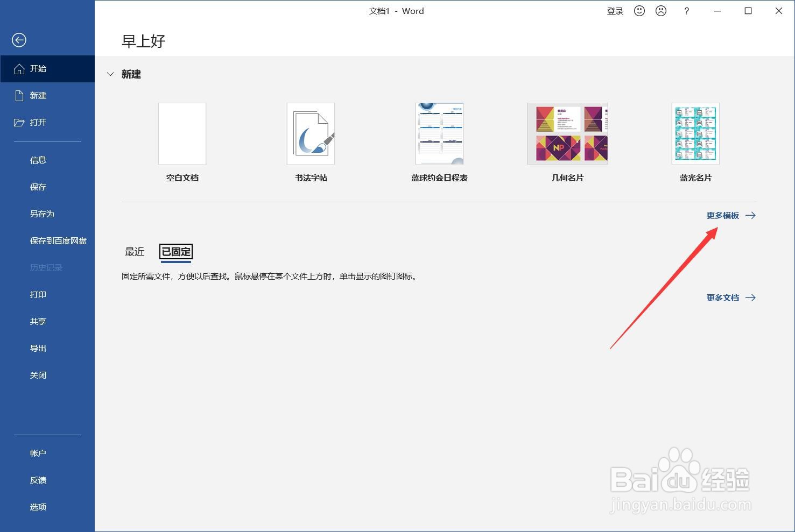Select 保存 in the sidebar
Image resolution: width=795 pixels, height=532 pixels.
pos(38,187)
